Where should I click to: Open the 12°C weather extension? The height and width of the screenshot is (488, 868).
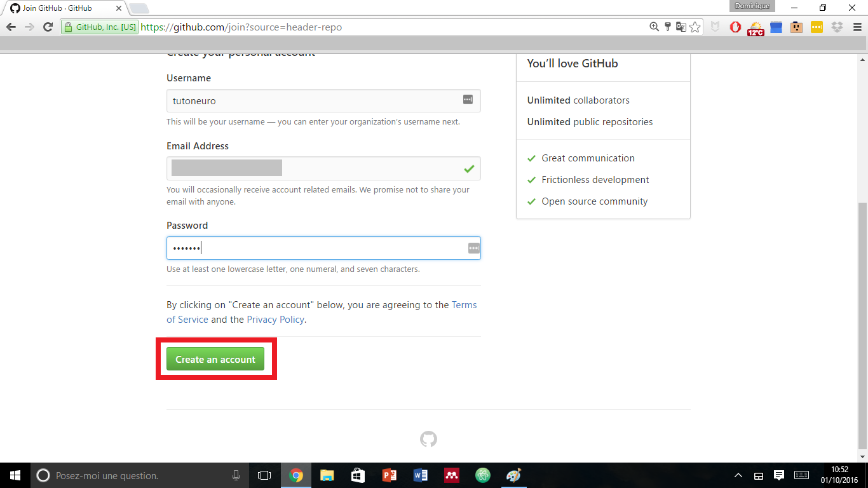756,28
